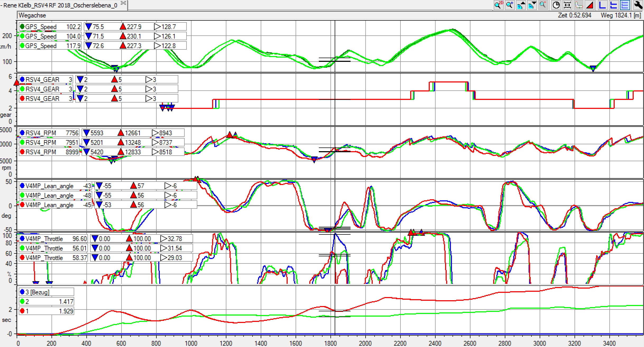Click the 3400 tick on distance axis
Screen dimensions: 644x347
pos(609,343)
